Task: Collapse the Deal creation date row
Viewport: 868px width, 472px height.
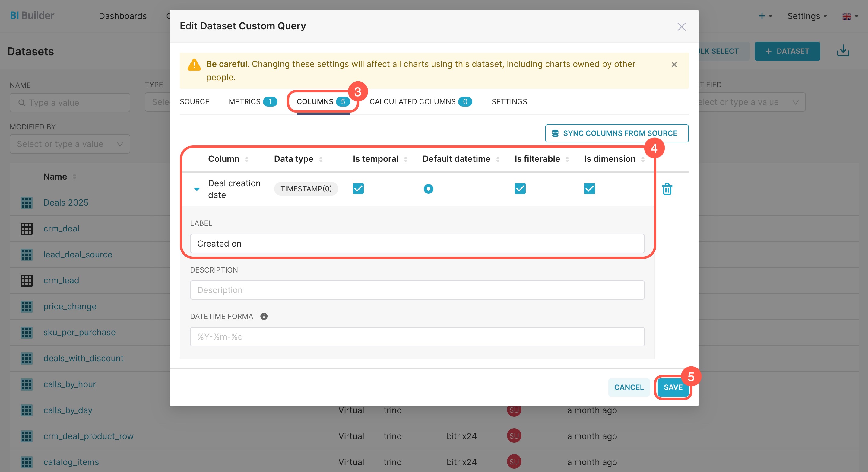Action: click(x=197, y=189)
